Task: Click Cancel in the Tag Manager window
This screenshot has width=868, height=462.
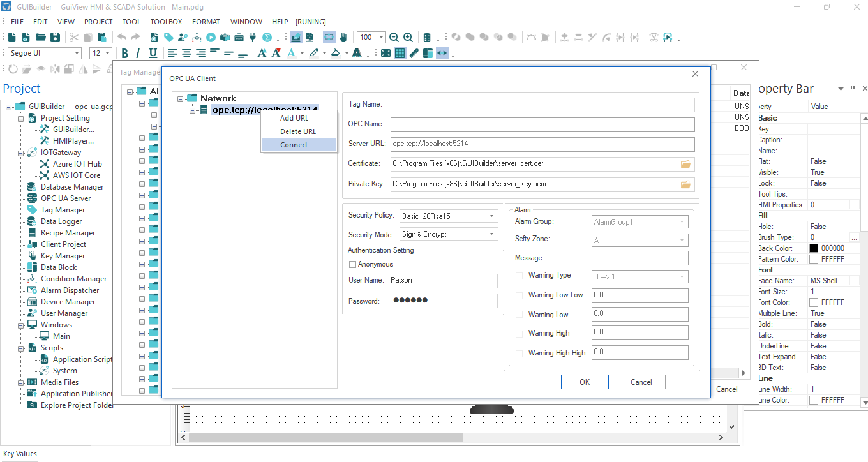Action: [727, 389]
